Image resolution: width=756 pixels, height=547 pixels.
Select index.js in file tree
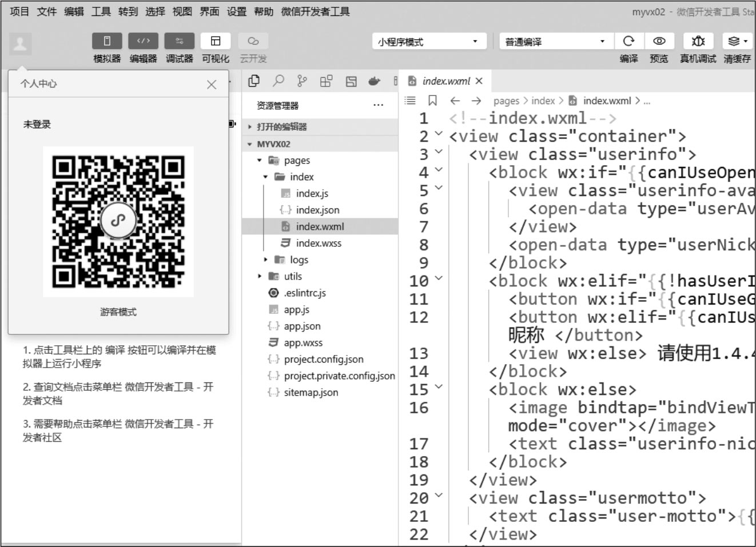tap(312, 194)
